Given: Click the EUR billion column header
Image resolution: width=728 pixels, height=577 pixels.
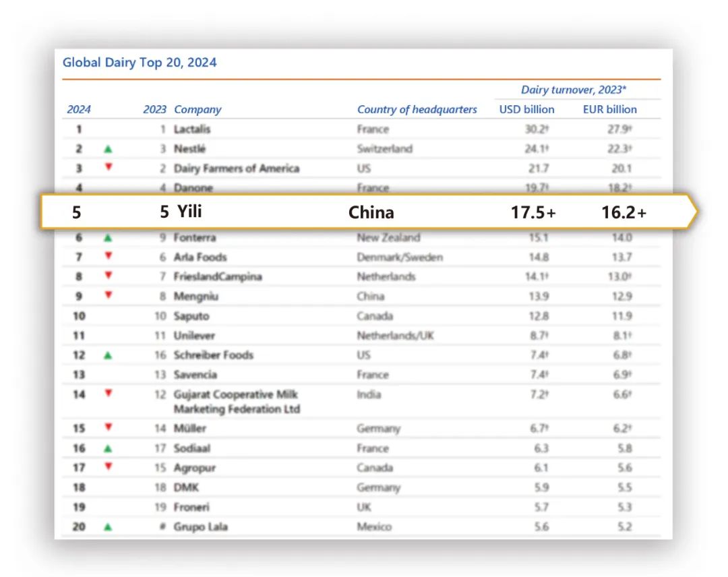Looking at the screenshot, I should tap(609, 110).
